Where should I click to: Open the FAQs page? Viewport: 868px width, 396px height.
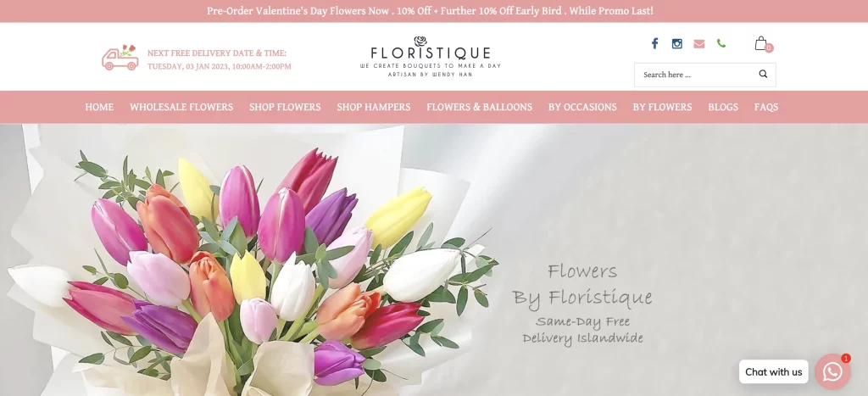[766, 107]
